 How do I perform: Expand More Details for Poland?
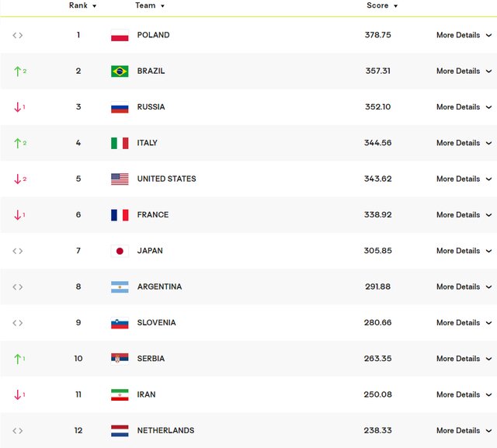(464, 36)
